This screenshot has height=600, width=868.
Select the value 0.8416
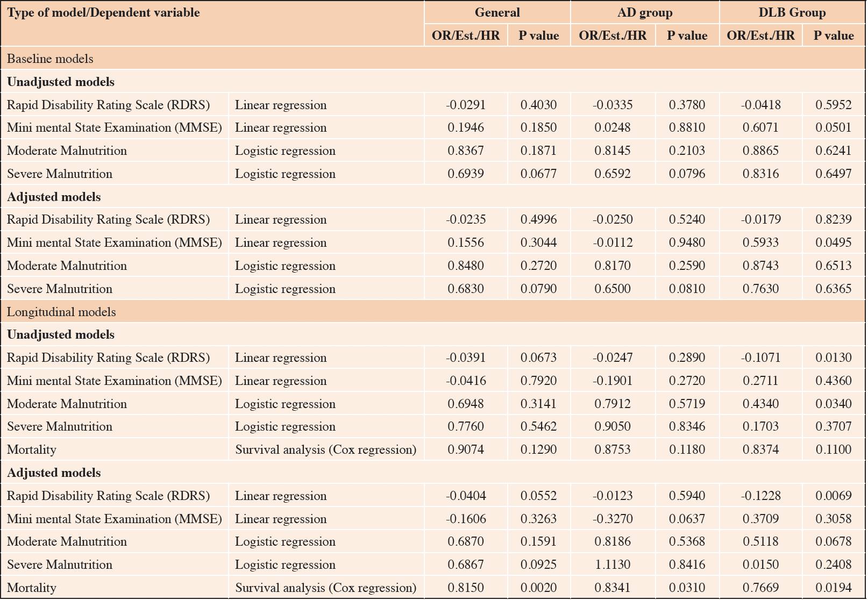click(x=687, y=565)
